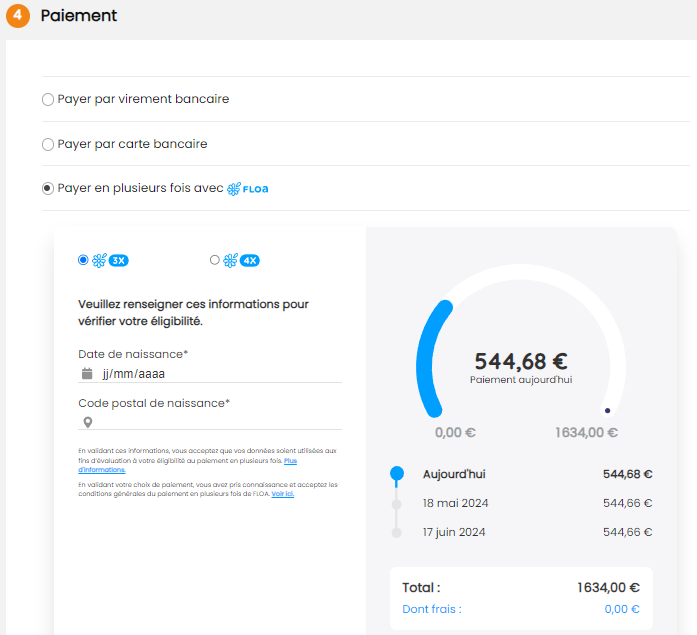Choose the 4X installment radio
Screen dimensions: 697x635
[x=215, y=260]
